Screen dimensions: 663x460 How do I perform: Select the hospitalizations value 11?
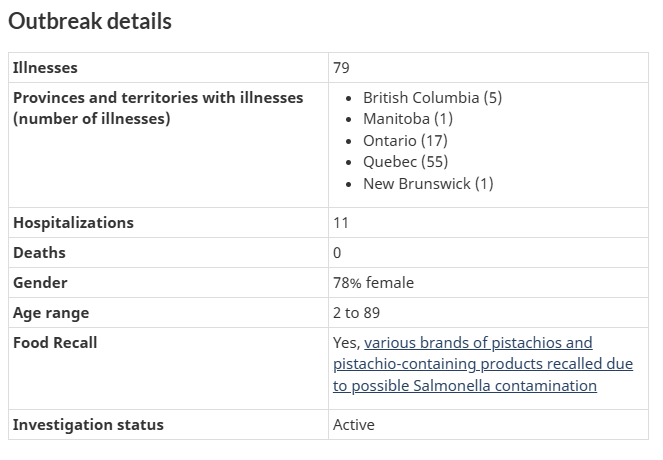pos(341,223)
